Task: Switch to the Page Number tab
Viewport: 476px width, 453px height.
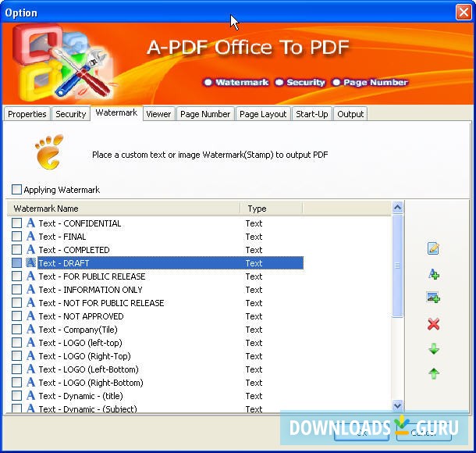Action: (x=205, y=114)
